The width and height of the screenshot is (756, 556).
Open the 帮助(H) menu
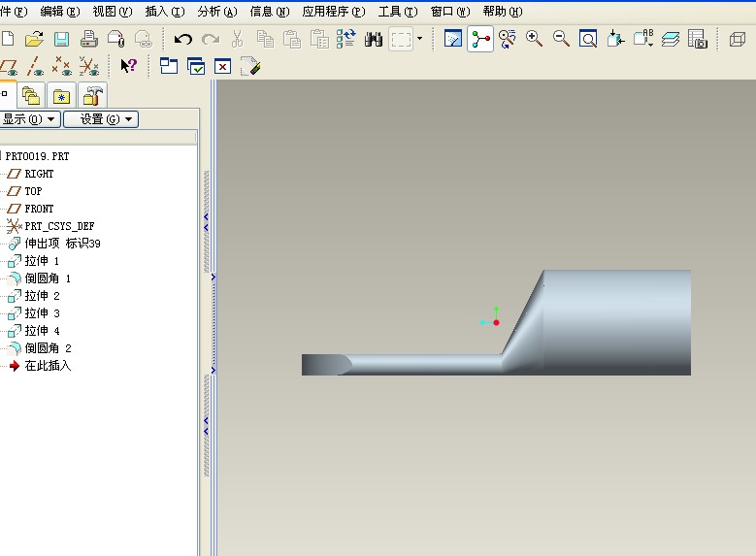[503, 11]
